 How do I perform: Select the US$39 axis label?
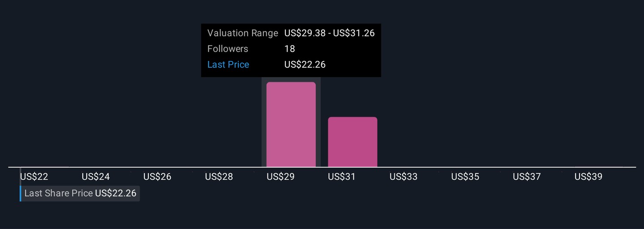coord(589,177)
